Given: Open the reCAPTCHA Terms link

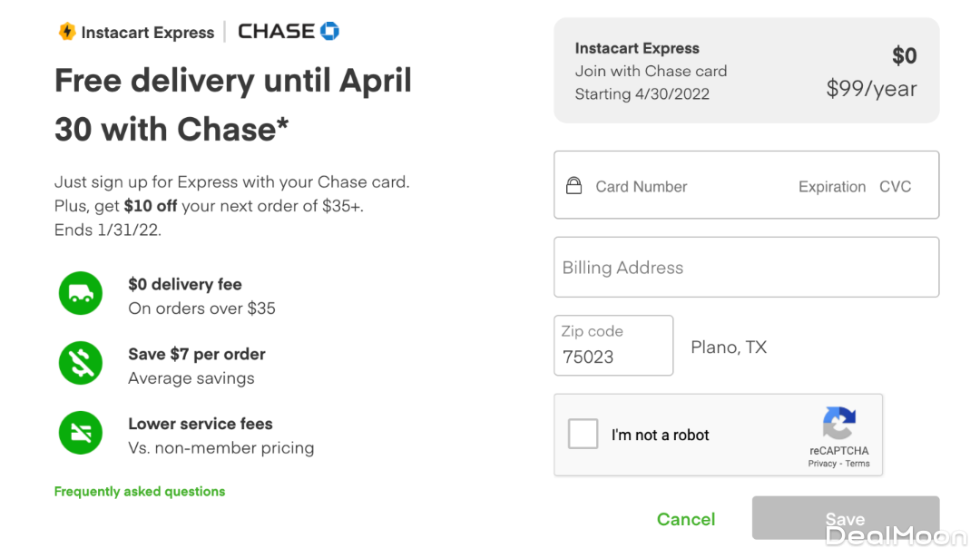Looking at the screenshot, I should 857,464.
